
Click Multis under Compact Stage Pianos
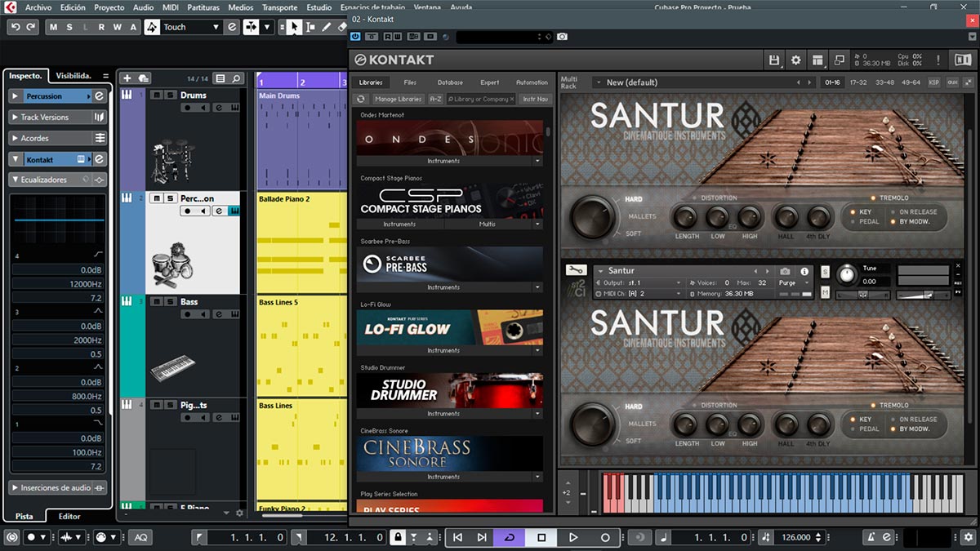coord(488,224)
